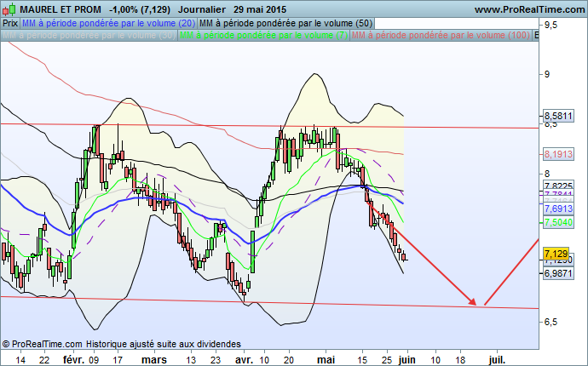
Task: Click the 29 mai 2015 date text
Action: (260, 9)
